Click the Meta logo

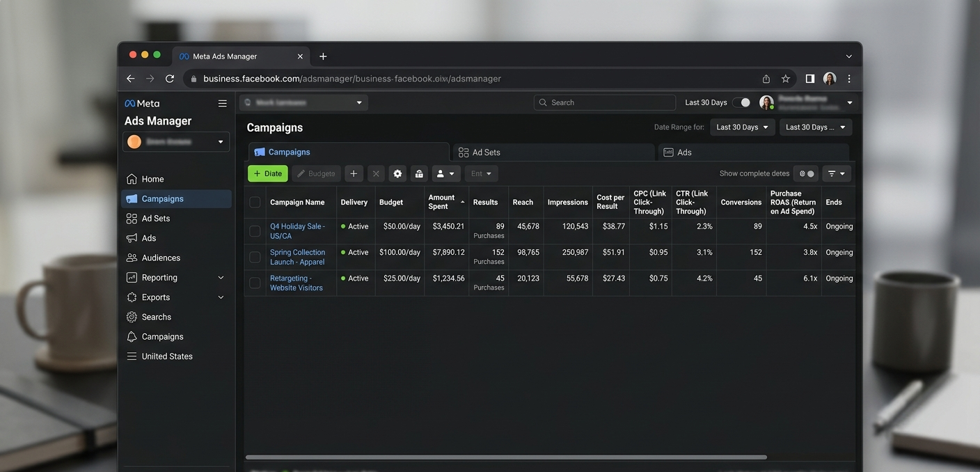pos(142,103)
